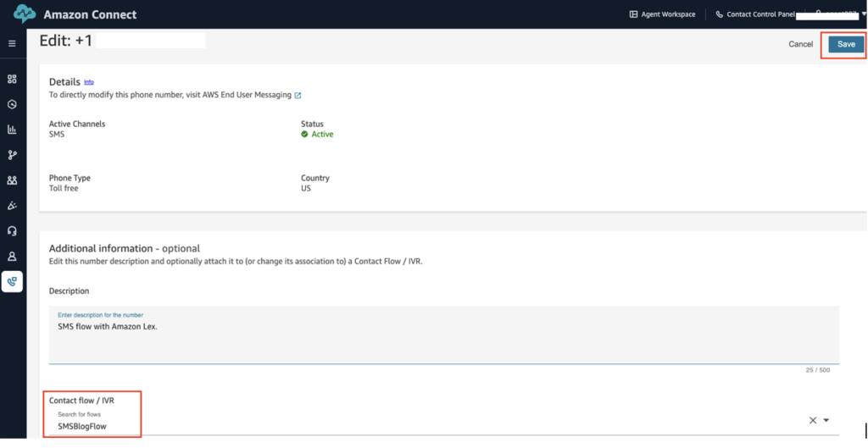This screenshot has width=868, height=448.
Task: Click the US country value
Action: (306, 189)
